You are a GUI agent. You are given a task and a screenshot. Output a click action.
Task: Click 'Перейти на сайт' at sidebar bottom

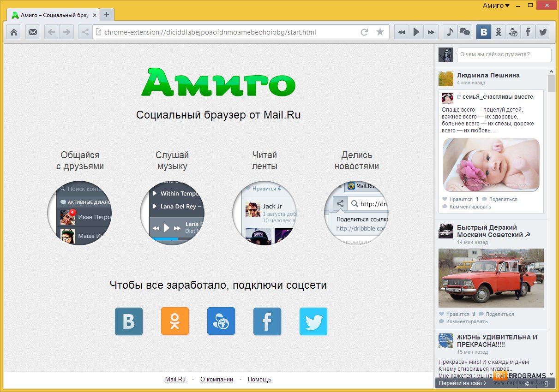pyautogui.click(x=463, y=383)
